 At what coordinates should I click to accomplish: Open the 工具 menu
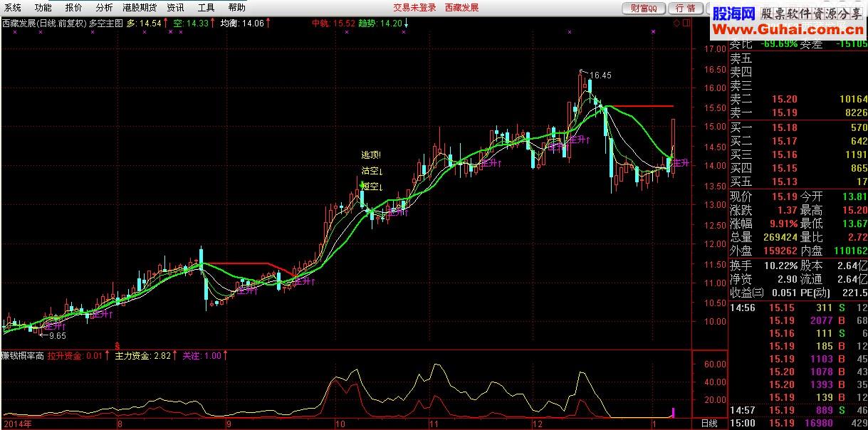click(206, 8)
